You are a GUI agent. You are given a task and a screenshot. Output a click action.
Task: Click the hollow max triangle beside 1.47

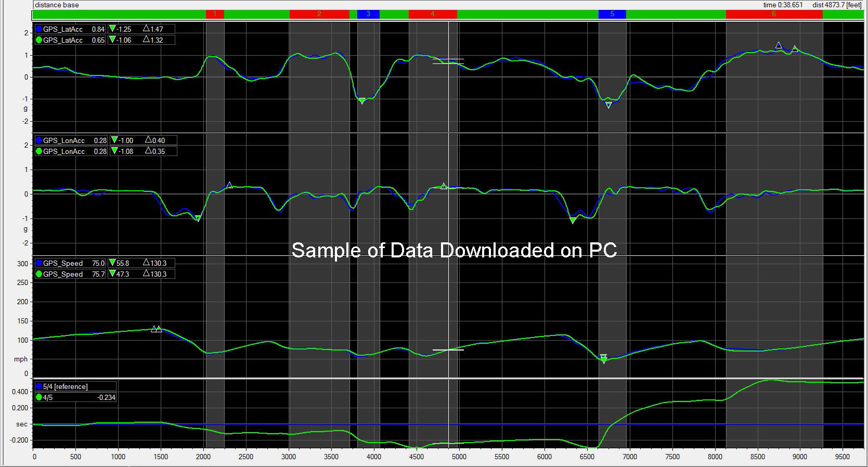(146, 29)
